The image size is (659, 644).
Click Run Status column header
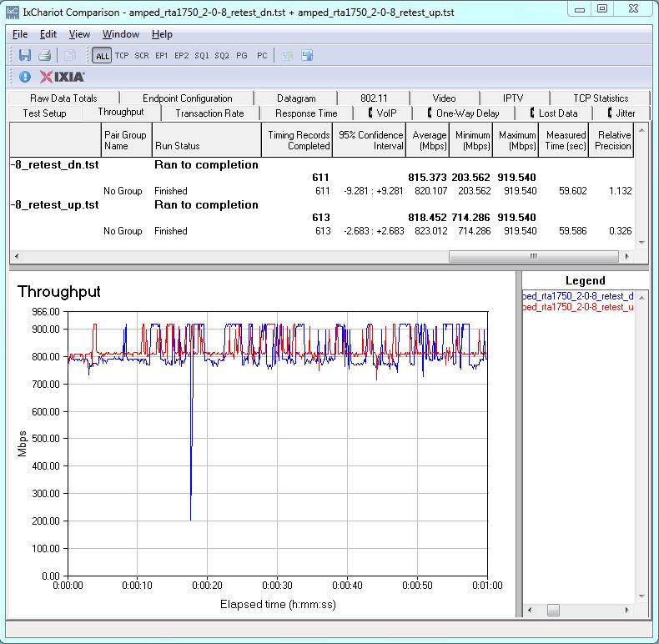click(x=207, y=140)
